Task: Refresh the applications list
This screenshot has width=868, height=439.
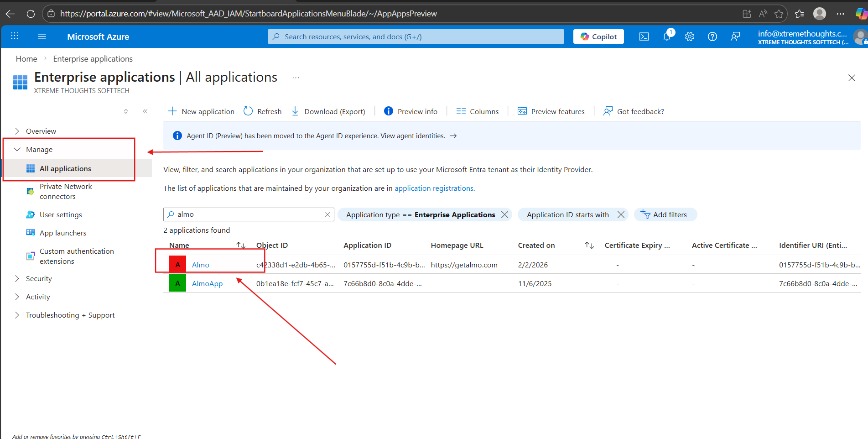Action: point(248,111)
